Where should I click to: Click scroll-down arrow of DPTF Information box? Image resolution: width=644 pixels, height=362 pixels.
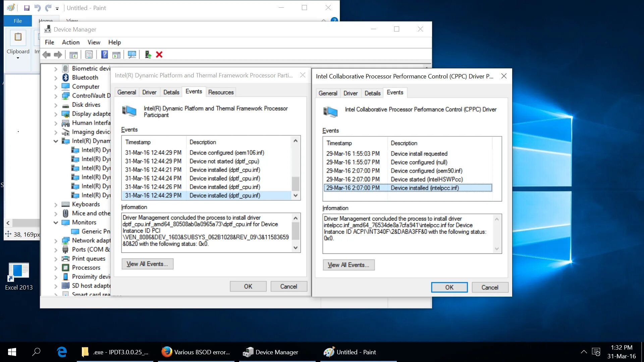[296, 248]
